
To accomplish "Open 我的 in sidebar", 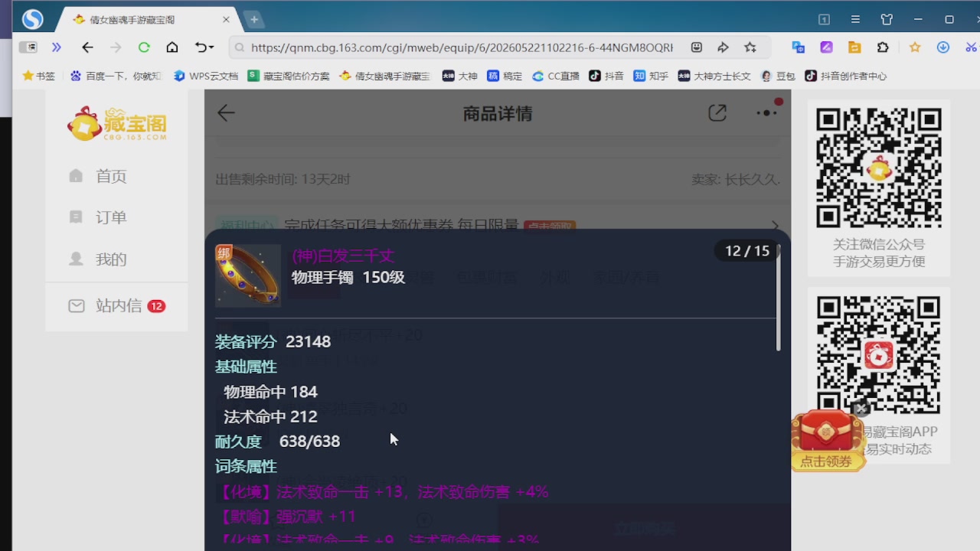I will tap(97, 259).
